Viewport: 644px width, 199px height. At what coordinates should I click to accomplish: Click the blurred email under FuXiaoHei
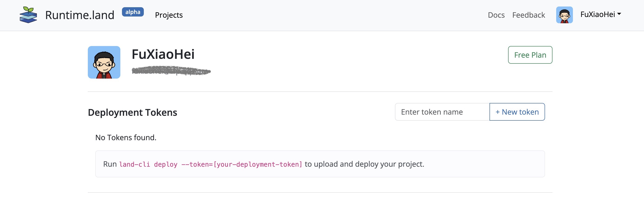click(171, 71)
